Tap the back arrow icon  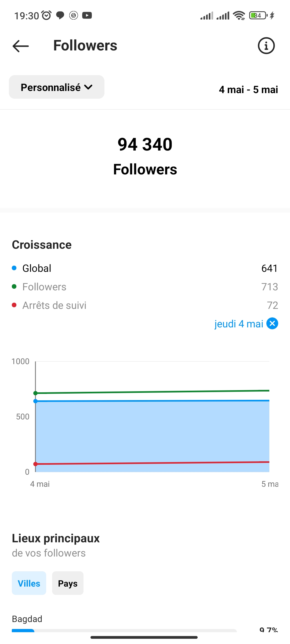[21, 46]
